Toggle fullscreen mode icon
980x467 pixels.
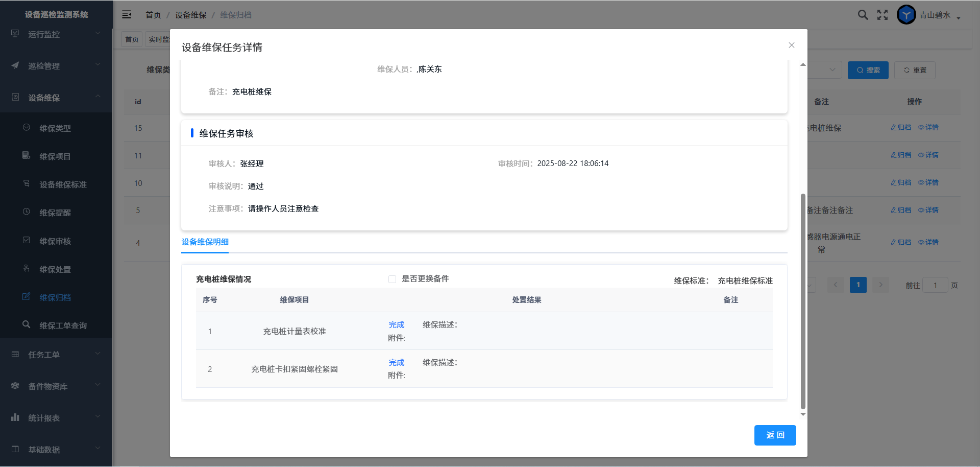pyautogui.click(x=883, y=15)
